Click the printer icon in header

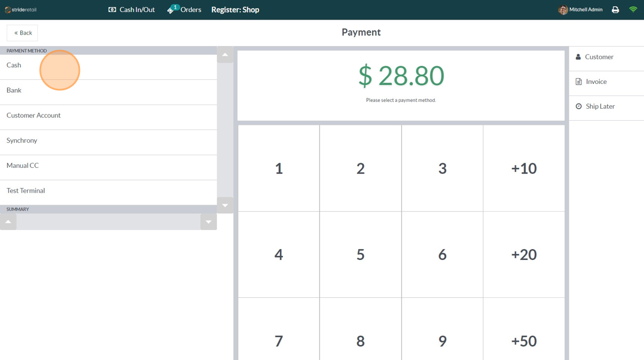click(x=615, y=9)
